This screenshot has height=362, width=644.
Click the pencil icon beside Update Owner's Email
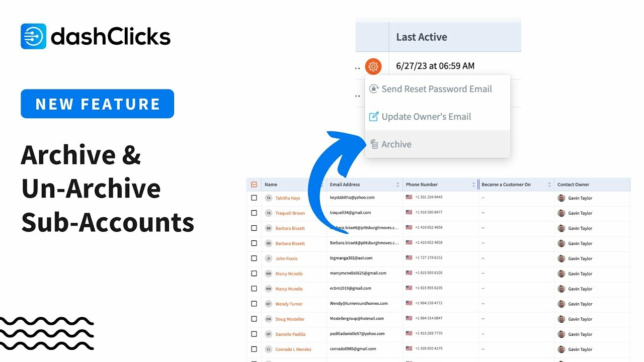click(373, 116)
